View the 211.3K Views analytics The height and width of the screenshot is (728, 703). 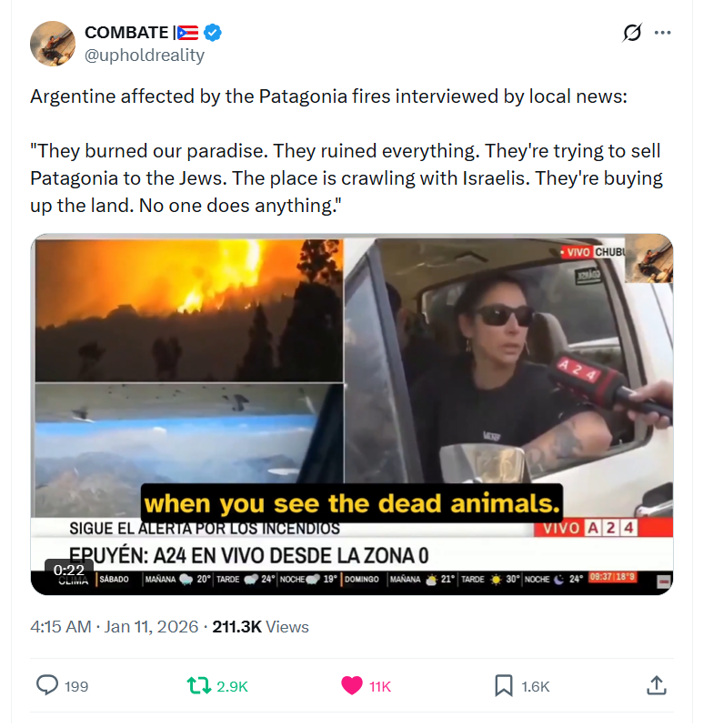[x=260, y=627]
